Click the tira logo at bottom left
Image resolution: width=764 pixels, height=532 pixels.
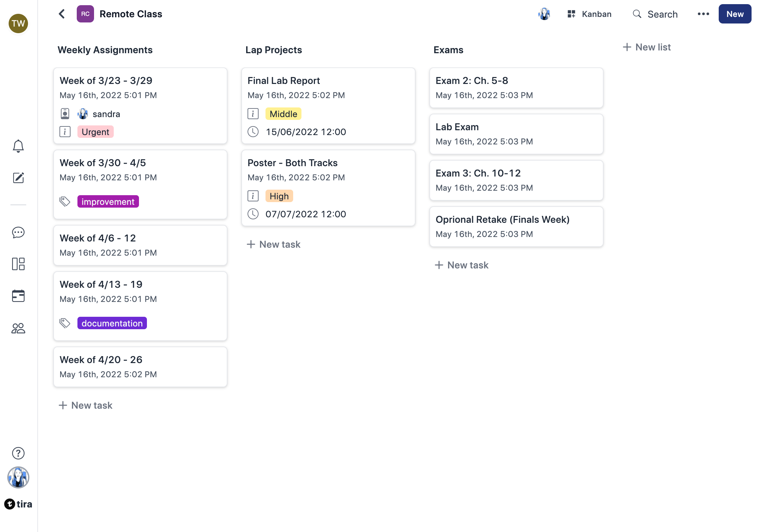click(x=18, y=504)
